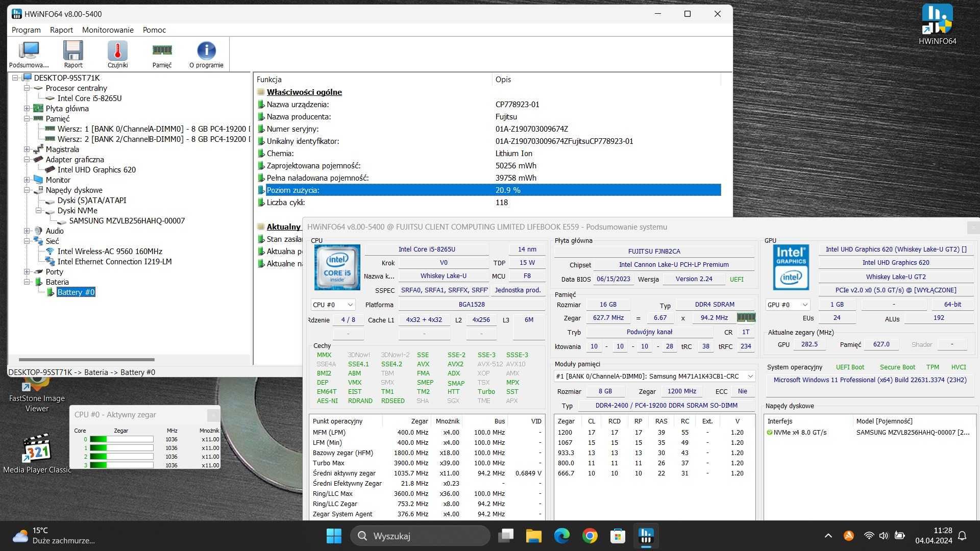This screenshot has height=551, width=980.
Task: Open Google Chrome from the taskbar
Action: tap(590, 536)
